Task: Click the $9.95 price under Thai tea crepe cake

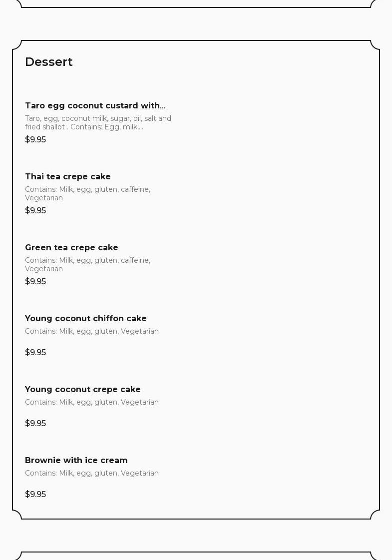Action: [35, 211]
